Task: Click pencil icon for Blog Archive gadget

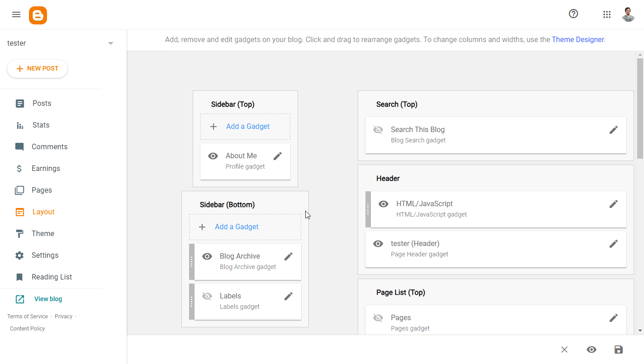Action: click(x=289, y=256)
